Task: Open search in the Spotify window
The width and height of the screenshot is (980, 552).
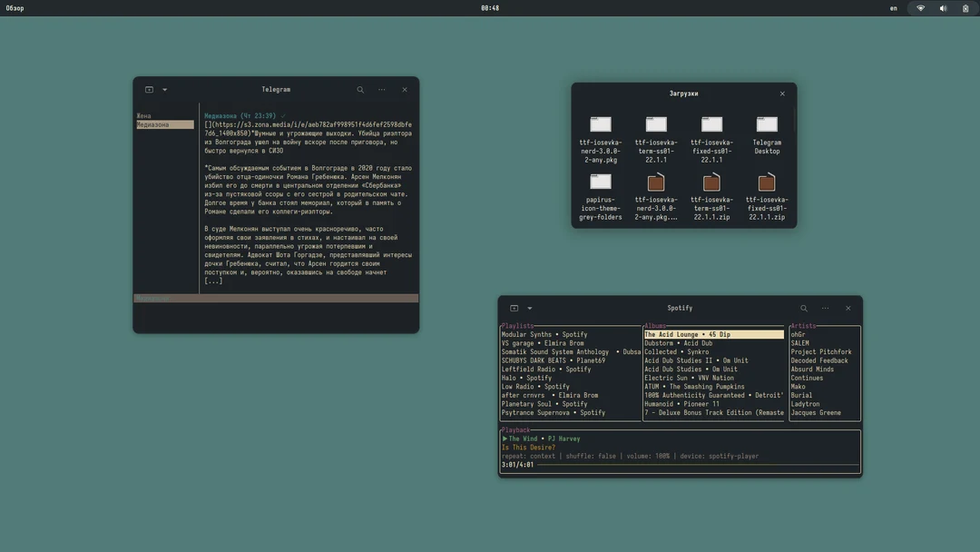Action: point(803,308)
